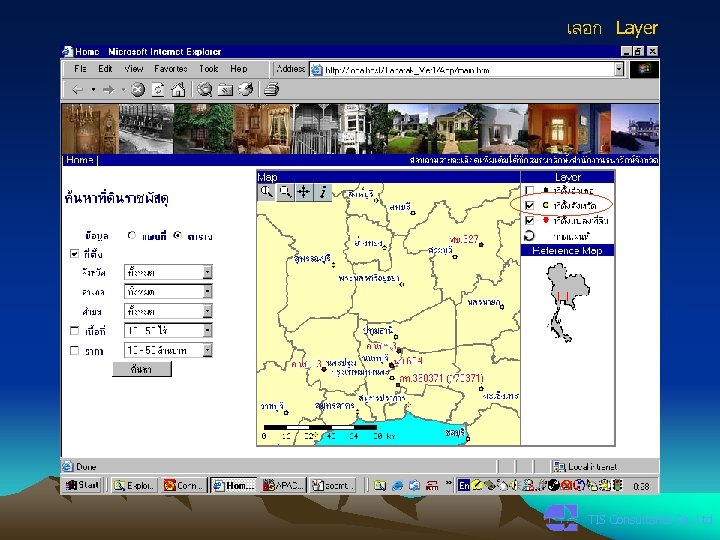The height and width of the screenshot is (540, 720).
Task: Click the ชลบุรี label on the map
Action: click(x=455, y=432)
